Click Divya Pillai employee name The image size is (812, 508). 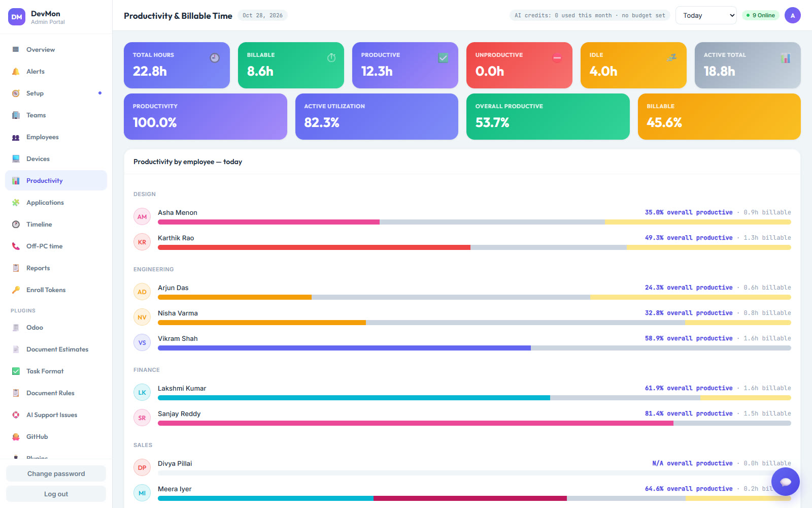pos(175,464)
